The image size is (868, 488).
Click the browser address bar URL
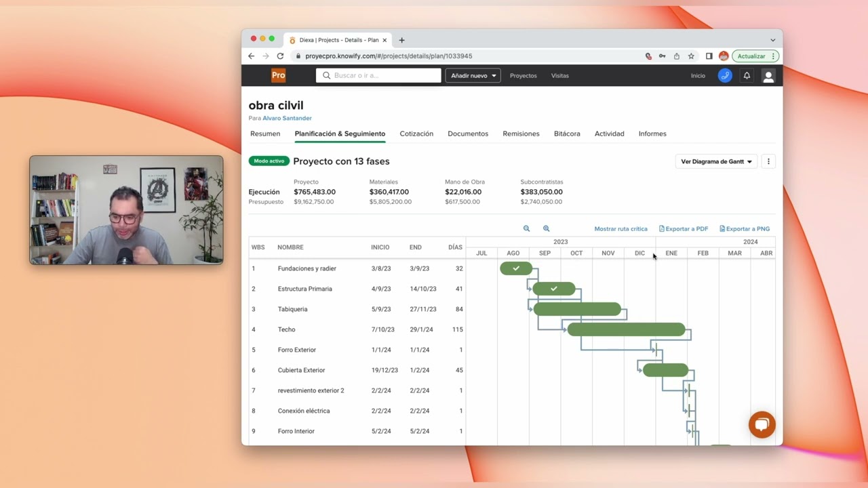pos(389,56)
